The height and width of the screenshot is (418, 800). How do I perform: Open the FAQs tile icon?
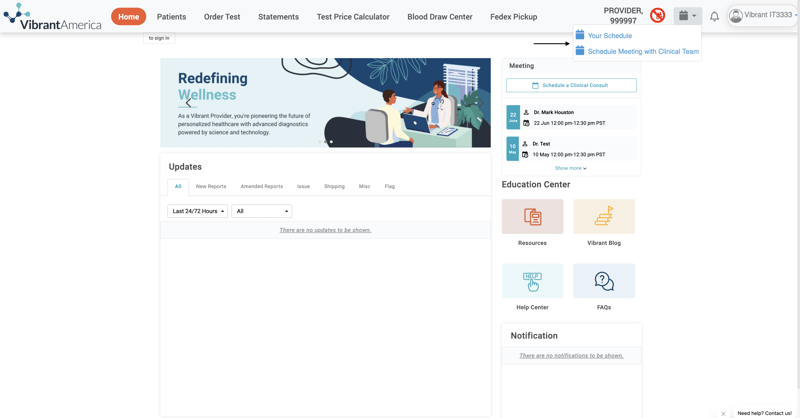tap(604, 281)
